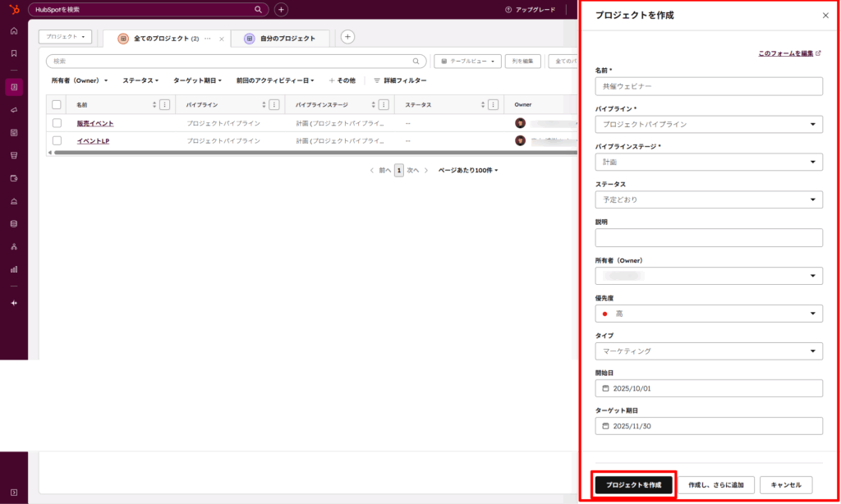The height and width of the screenshot is (504, 841).
Task: Select the イベントLP row checkbox
Action: [57, 140]
